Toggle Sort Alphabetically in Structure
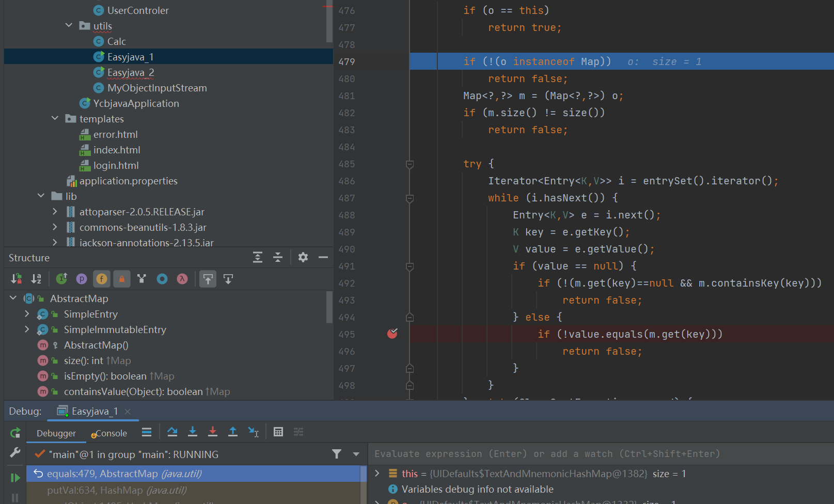The width and height of the screenshot is (834, 504). click(36, 279)
